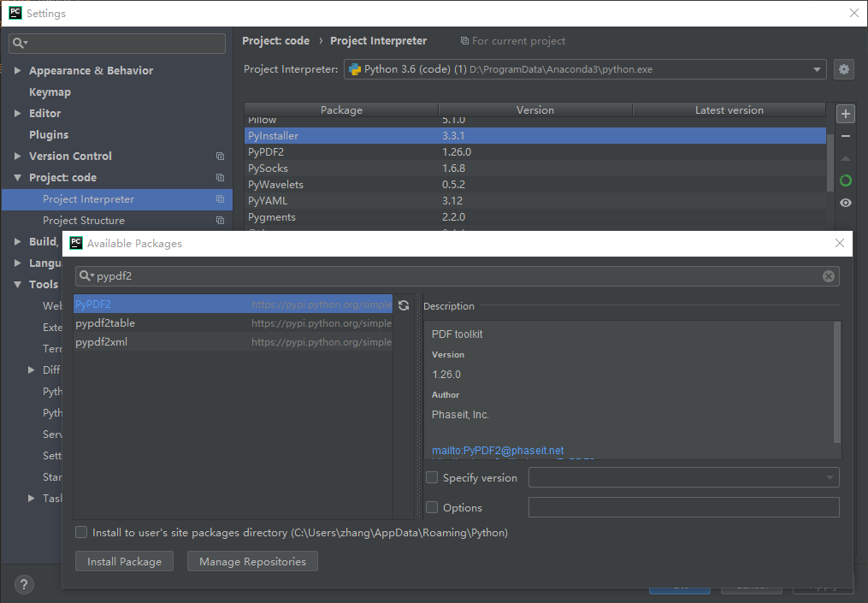The height and width of the screenshot is (603, 868).
Task: Select the Pygments package row
Action: (x=535, y=217)
